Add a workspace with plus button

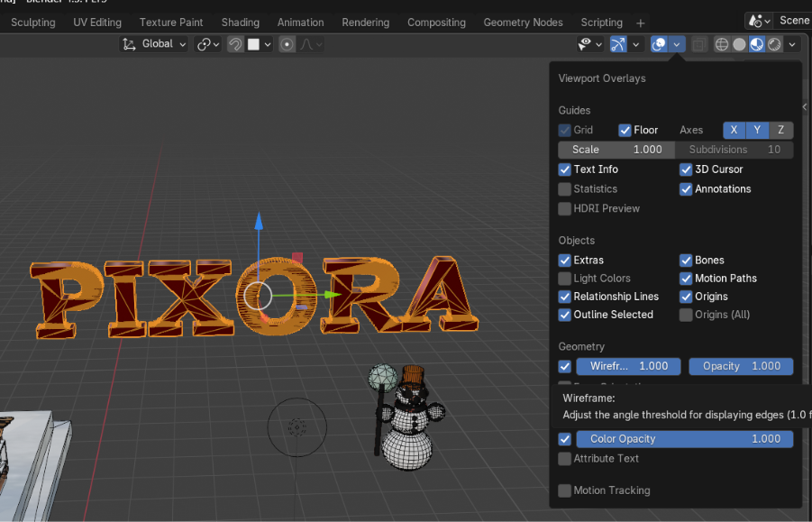[641, 22]
